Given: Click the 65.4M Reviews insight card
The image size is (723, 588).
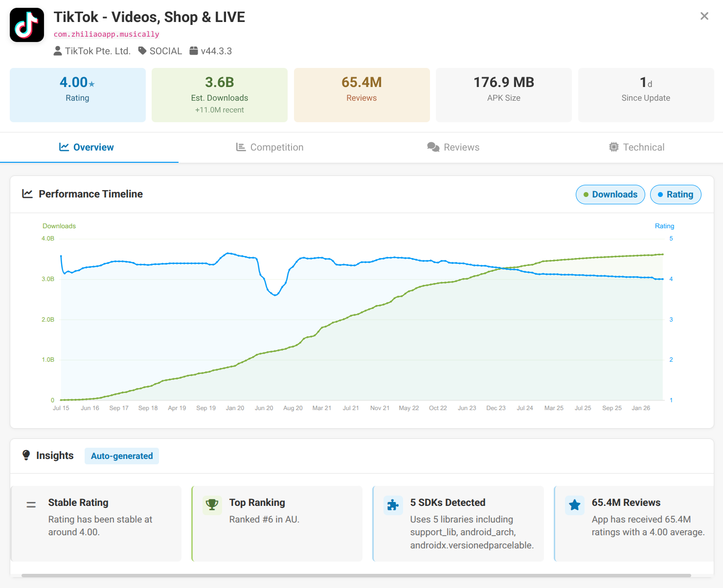Looking at the screenshot, I should [634, 523].
